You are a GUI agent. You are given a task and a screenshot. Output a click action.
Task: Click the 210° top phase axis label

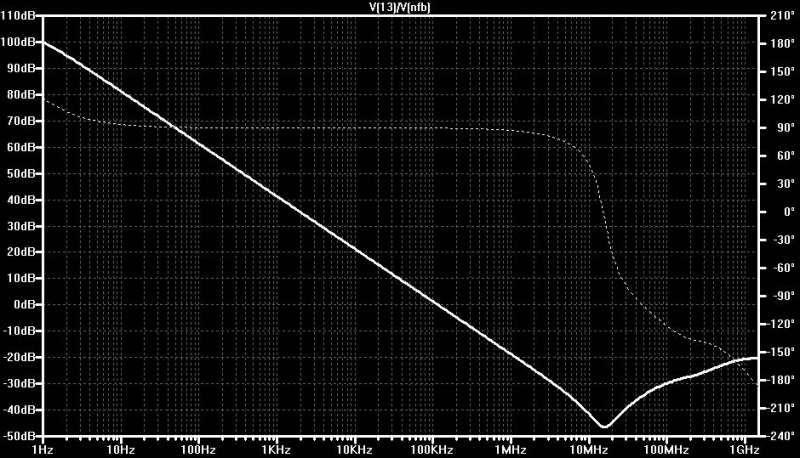click(783, 15)
